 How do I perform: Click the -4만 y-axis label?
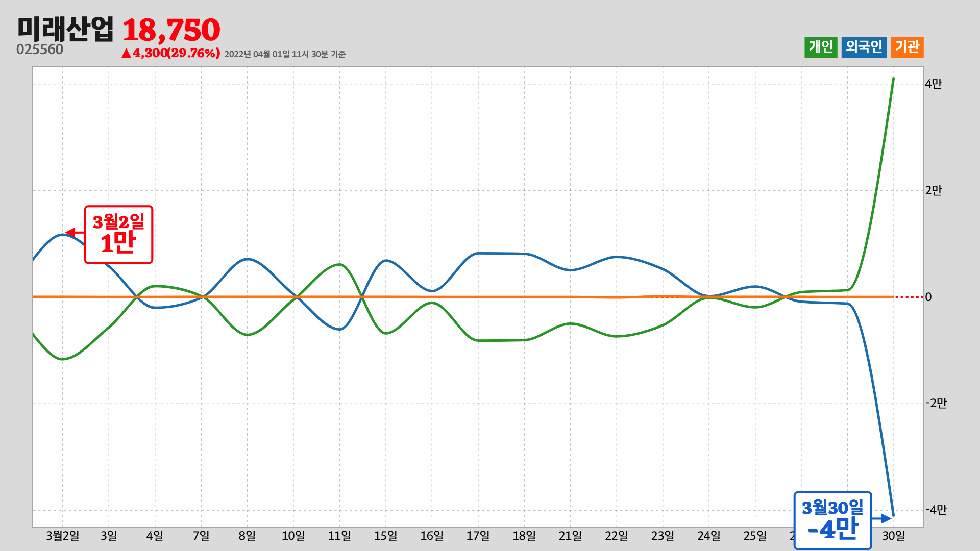tap(936, 510)
